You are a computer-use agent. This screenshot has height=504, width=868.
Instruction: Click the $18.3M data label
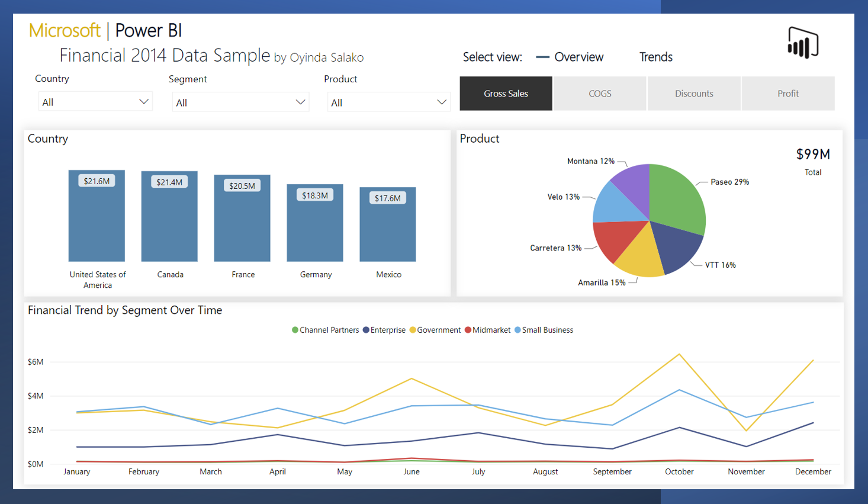(x=315, y=195)
